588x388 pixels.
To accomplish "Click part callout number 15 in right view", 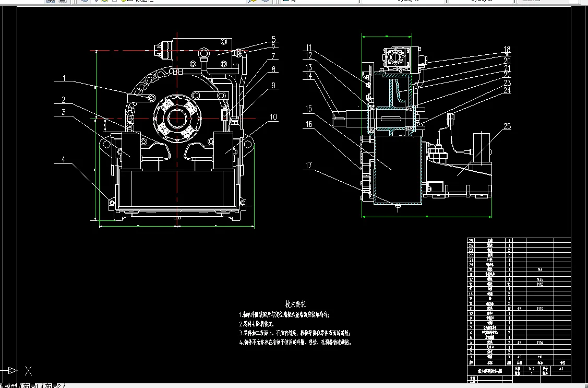I will coord(309,109).
